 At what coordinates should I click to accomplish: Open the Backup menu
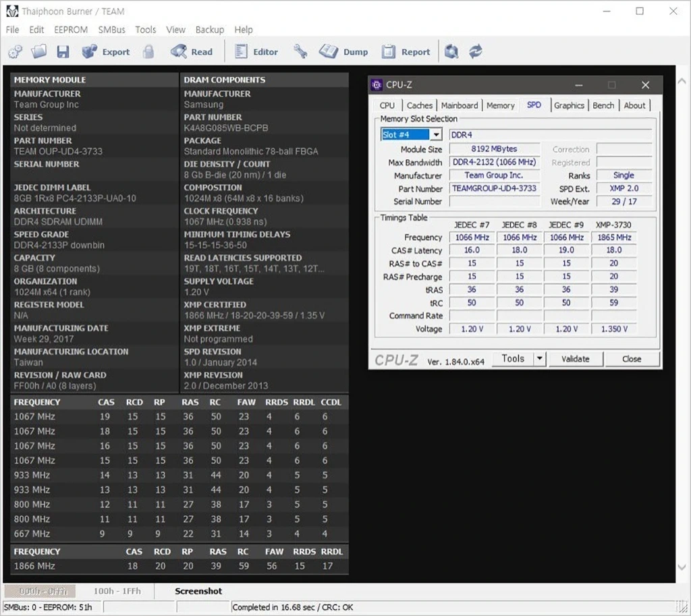pos(210,30)
